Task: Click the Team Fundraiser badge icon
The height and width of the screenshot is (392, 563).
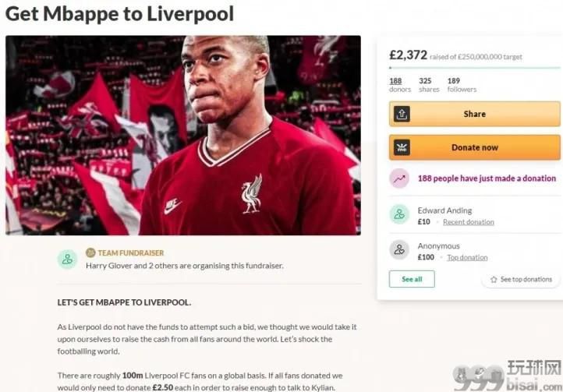Action: (90, 253)
